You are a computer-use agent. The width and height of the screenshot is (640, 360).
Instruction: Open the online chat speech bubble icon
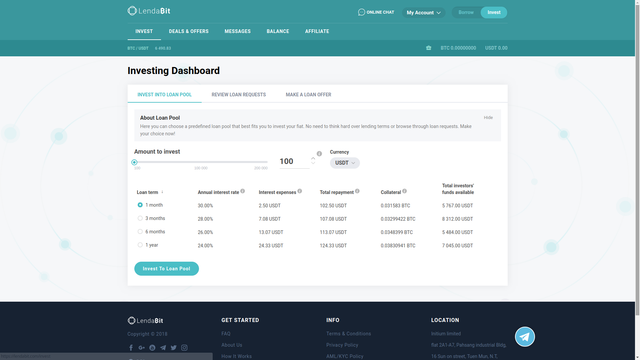coord(361,12)
